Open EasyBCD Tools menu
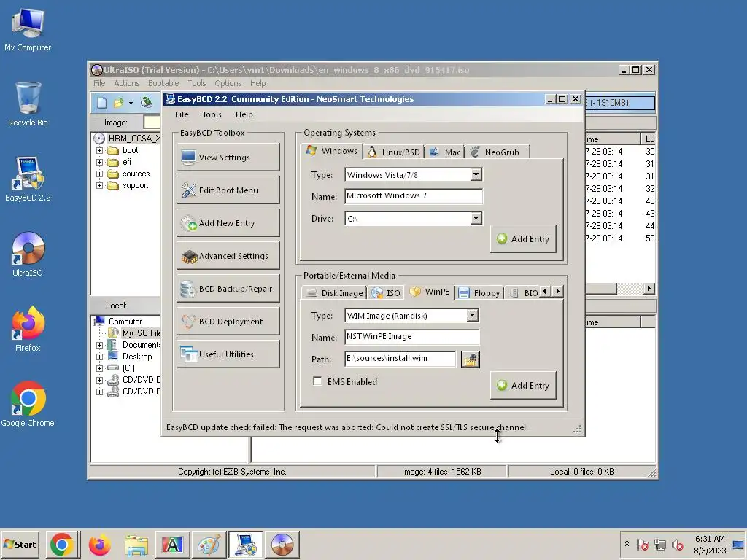This screenshot has height=560, width=747. click(x=212, y=114)
